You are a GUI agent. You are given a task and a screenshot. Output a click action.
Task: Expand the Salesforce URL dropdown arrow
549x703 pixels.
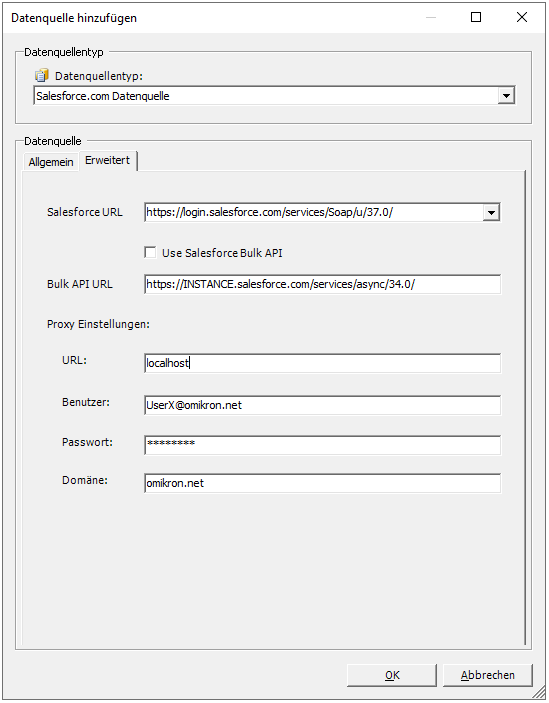[x=491, y=213]
